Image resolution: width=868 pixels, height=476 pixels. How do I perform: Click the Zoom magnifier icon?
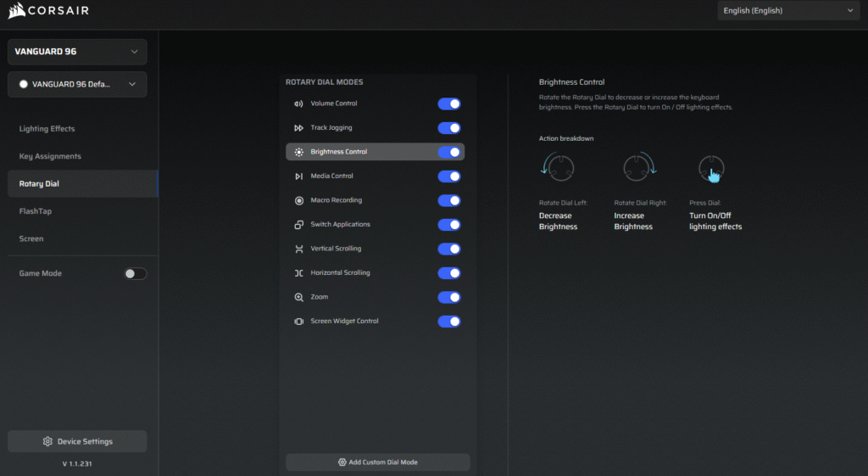click(x=298, y=298)
